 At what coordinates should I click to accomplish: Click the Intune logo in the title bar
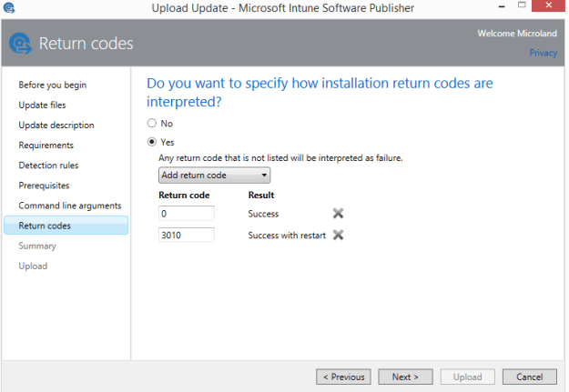click(9, 7)
